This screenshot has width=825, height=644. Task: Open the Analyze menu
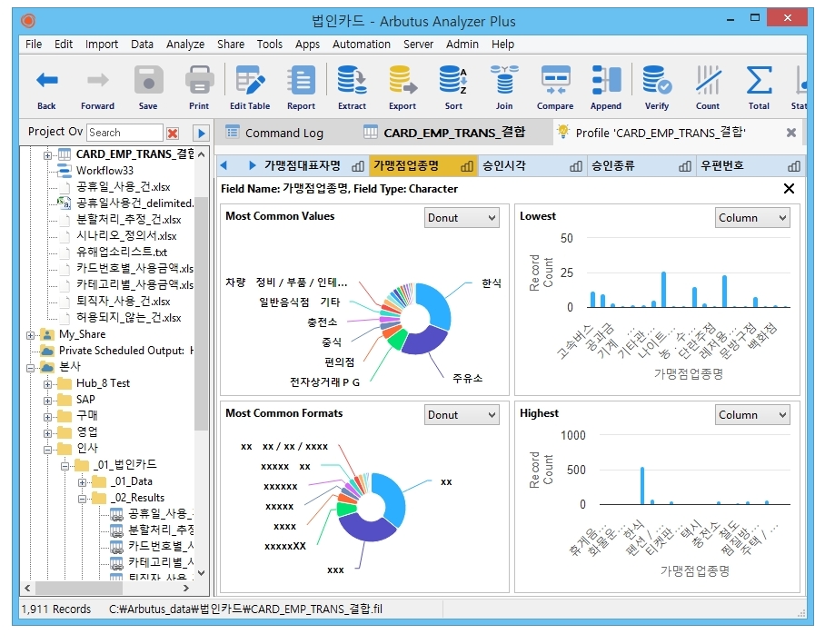pyautogui.click(x=185, y=45)
